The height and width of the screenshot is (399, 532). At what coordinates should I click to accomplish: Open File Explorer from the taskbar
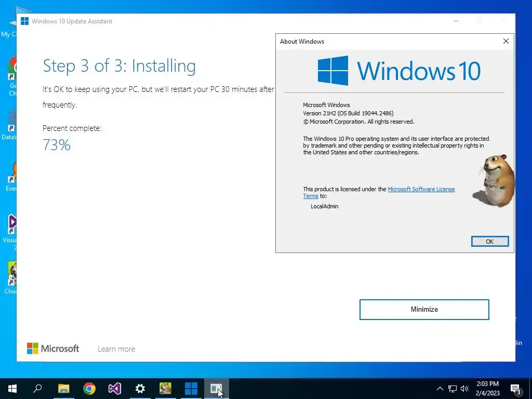click(63, 389)
